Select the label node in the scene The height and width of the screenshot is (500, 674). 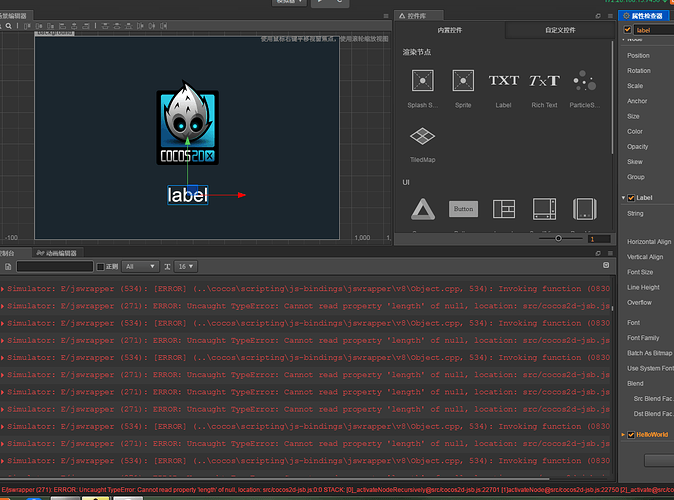point(187,195)
